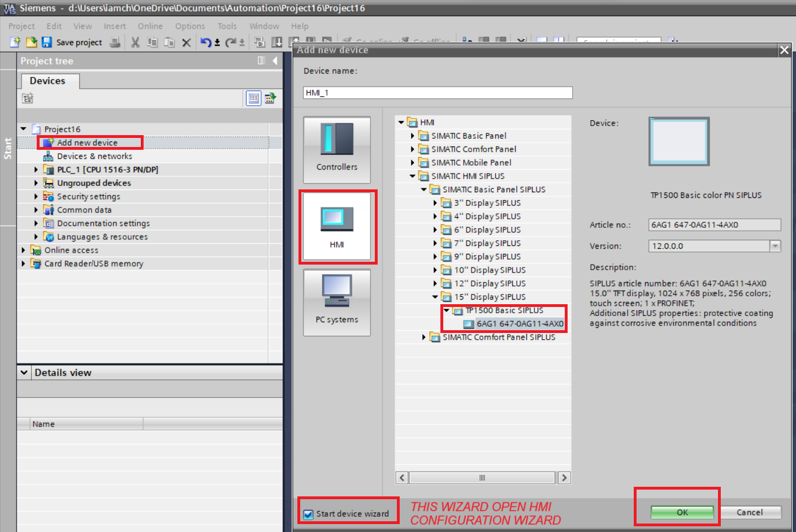Click the vertical Start tab on left edge
The width and height of the screenshot is (796, 532).
pyautogui.click(x=8, y=148)
